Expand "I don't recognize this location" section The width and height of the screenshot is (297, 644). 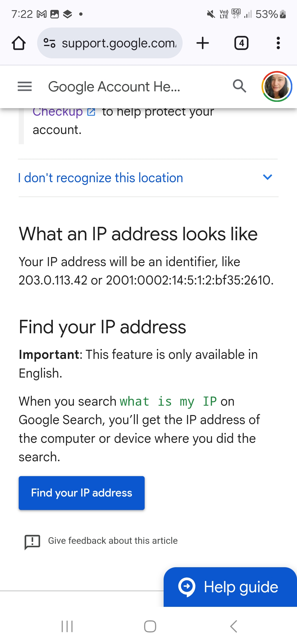coord(101,178)
